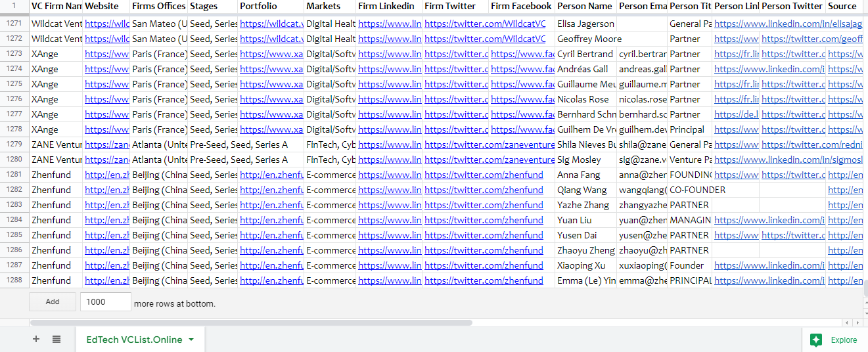This screenshot has height=352, width=868.
Task: Select the Person Twitter column header
Action: click(x=792, y=6)
